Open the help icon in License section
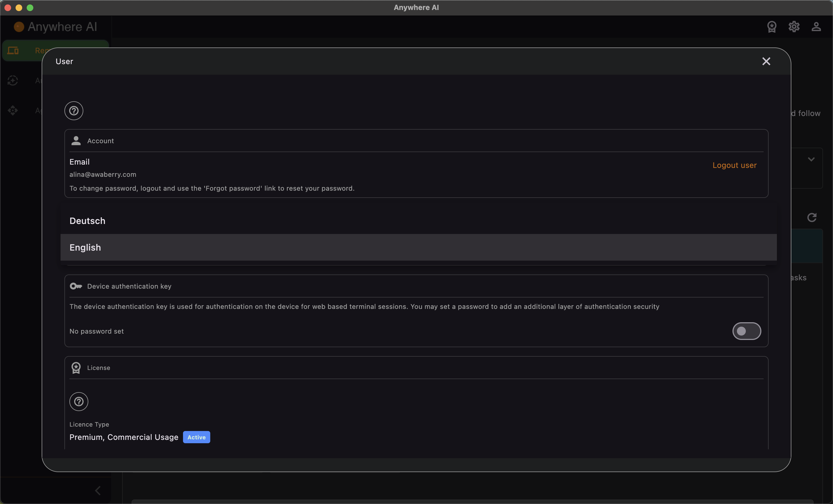 79,401
